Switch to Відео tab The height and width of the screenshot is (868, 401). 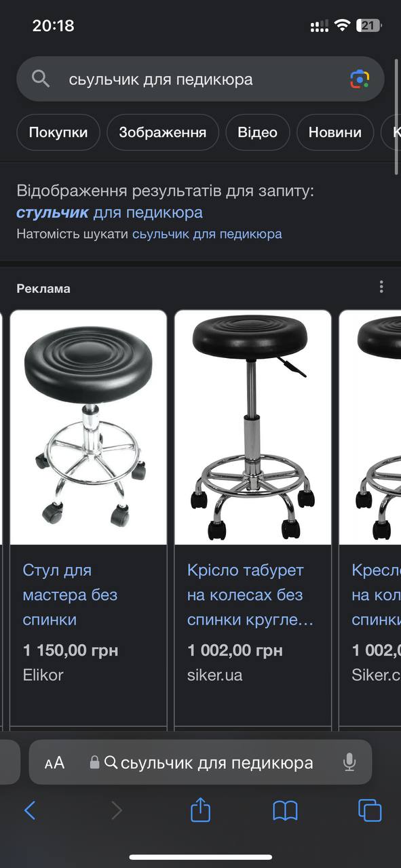click(258, 132)
